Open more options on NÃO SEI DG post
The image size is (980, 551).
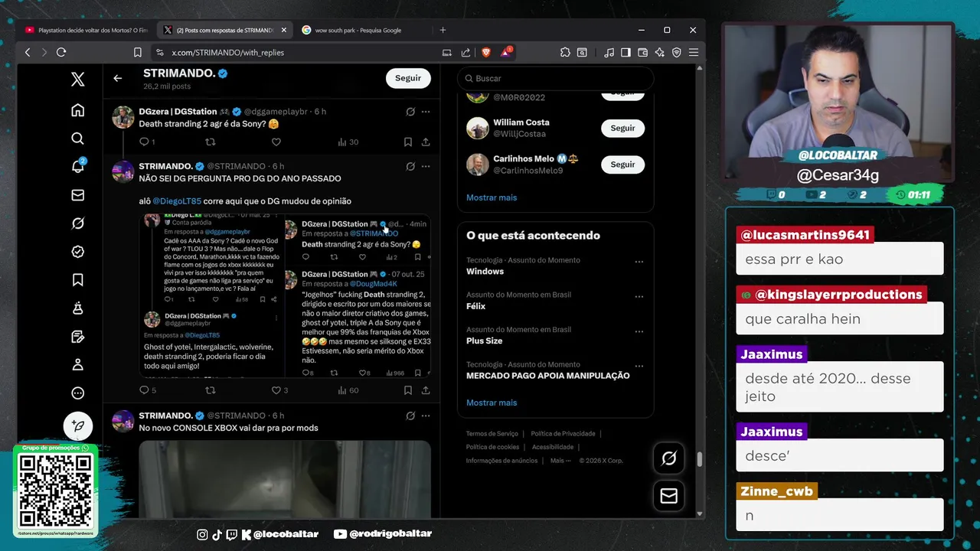pos(426,166)
